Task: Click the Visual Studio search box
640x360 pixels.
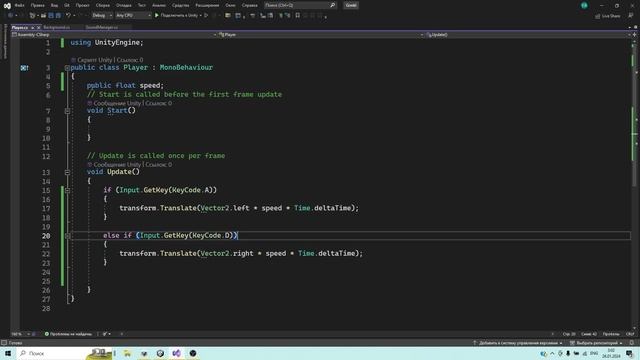Action: point(300,5)
